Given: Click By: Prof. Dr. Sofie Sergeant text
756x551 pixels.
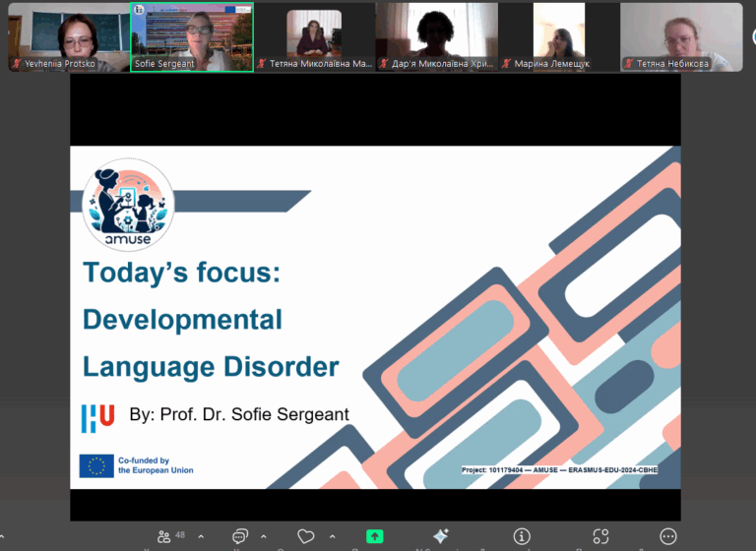Looking at the screenshot, I should pos(239,414).
